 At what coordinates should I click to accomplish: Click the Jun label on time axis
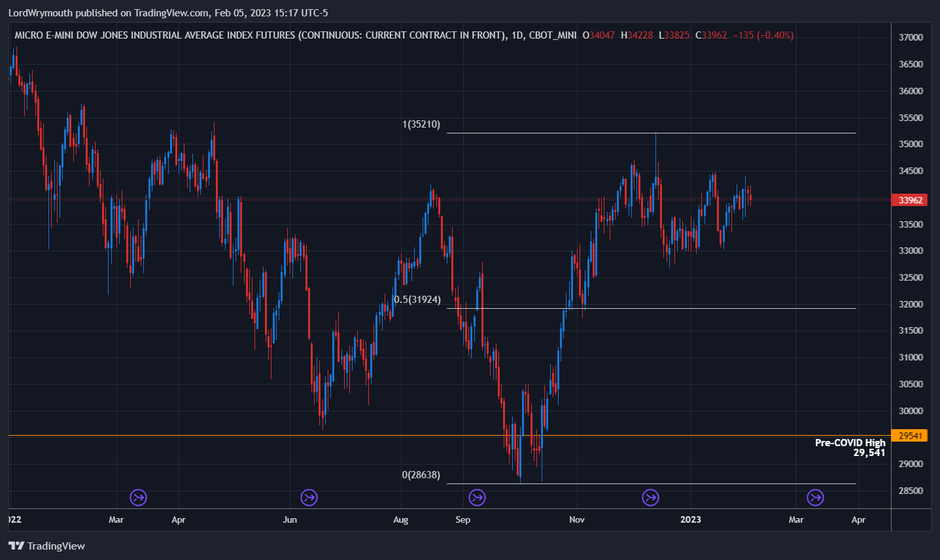pos(290,519)
